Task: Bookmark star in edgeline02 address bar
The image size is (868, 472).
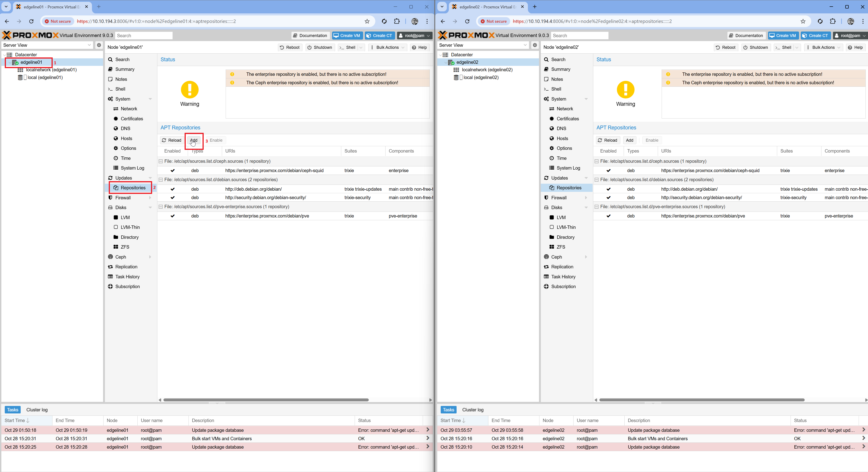Action: click(803, 21)
